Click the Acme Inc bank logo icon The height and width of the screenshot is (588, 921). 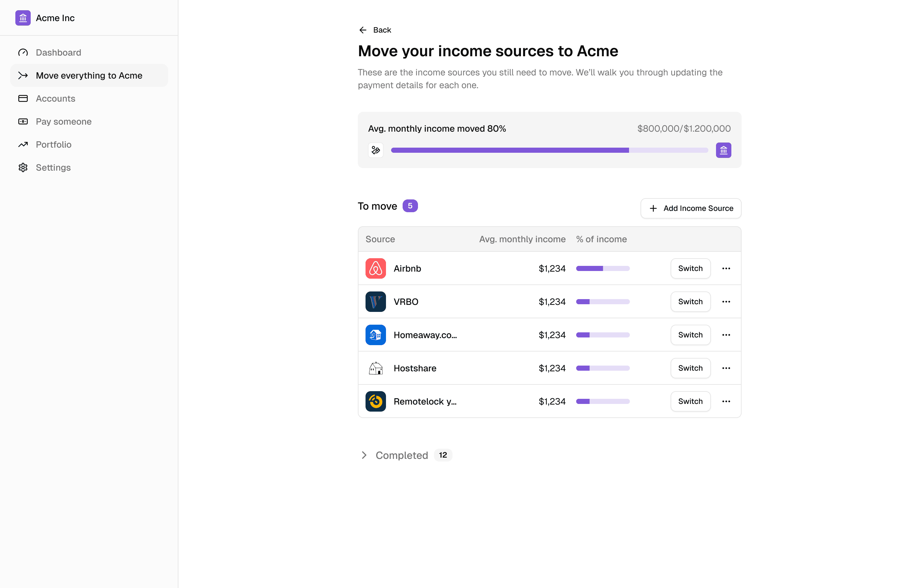(x=23, y=18)
